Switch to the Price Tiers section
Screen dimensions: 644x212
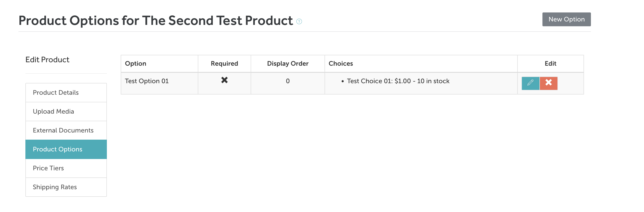(x=48, y=168)
